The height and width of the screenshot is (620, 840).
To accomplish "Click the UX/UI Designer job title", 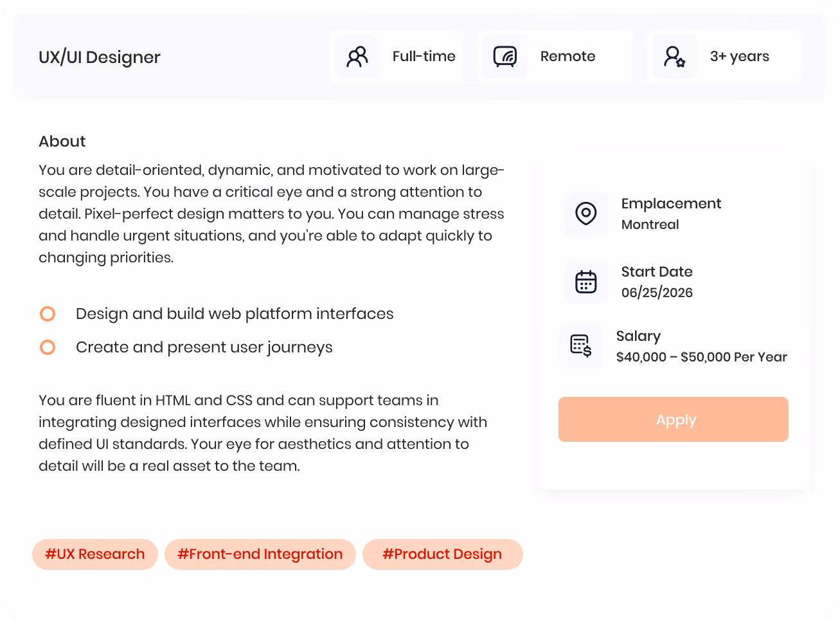I will pos(100,57).
